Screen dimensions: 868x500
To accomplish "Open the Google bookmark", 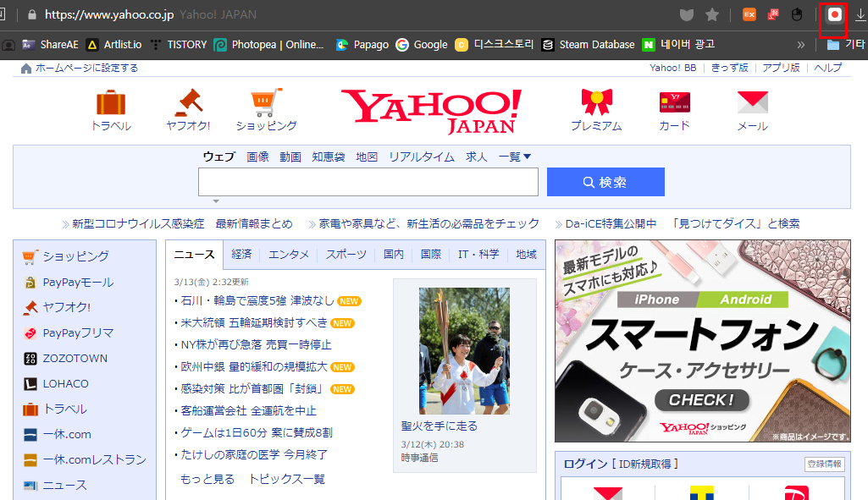I will (422, 45).
